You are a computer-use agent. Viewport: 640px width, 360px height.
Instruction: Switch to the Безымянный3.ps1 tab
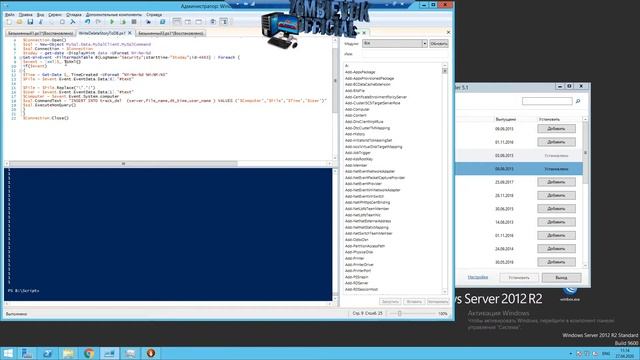tap(171, 33)
